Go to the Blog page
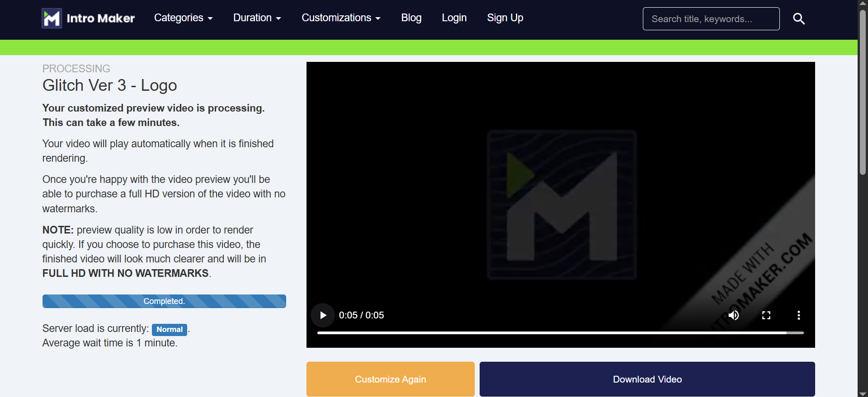Viewport: 868px width, 397px height. [x=411, y=18]
